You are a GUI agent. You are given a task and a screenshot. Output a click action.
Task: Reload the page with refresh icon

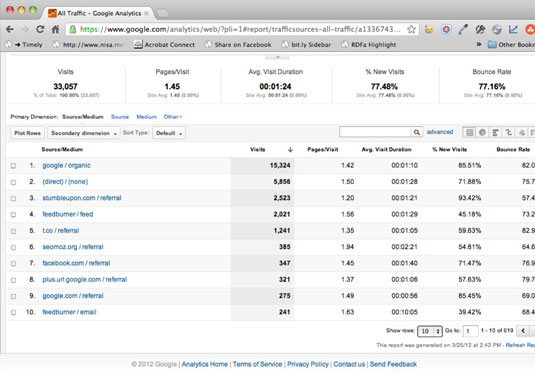pos(40,29)
